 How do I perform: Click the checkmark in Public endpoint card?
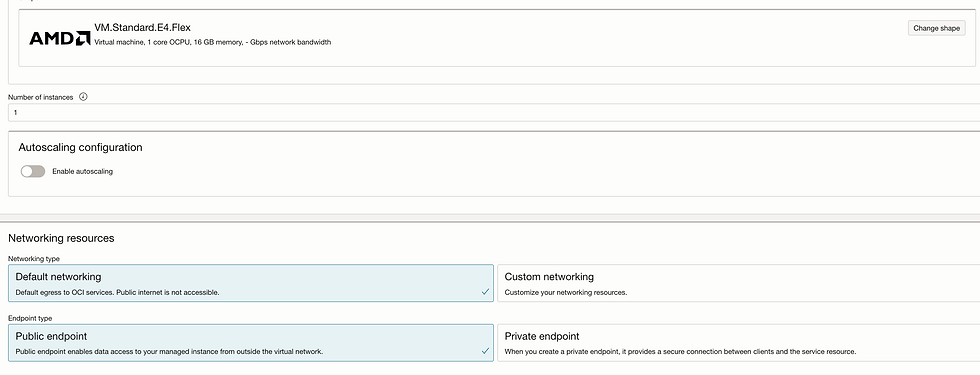click(485, 351)
